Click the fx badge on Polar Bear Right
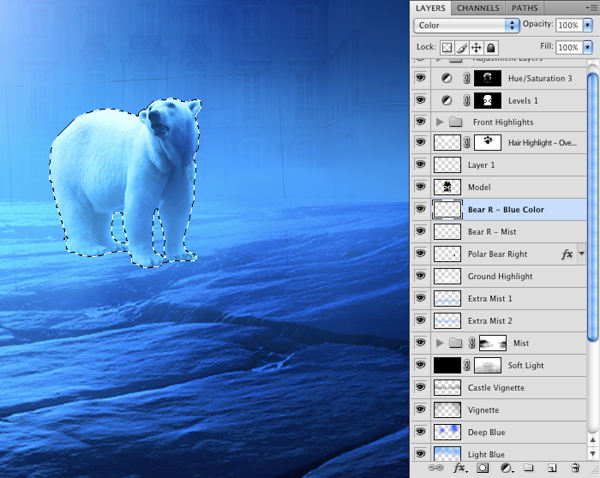This screenshot has width=600, height=478. [x=567, y=254]
